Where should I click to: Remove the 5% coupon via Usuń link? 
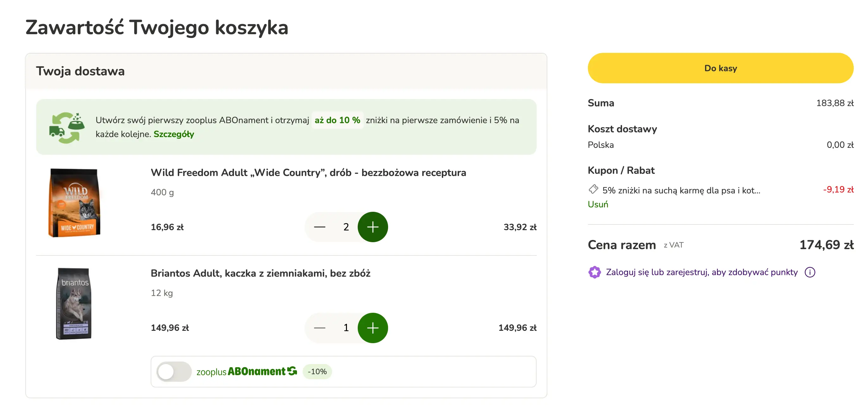coord(598,204)
